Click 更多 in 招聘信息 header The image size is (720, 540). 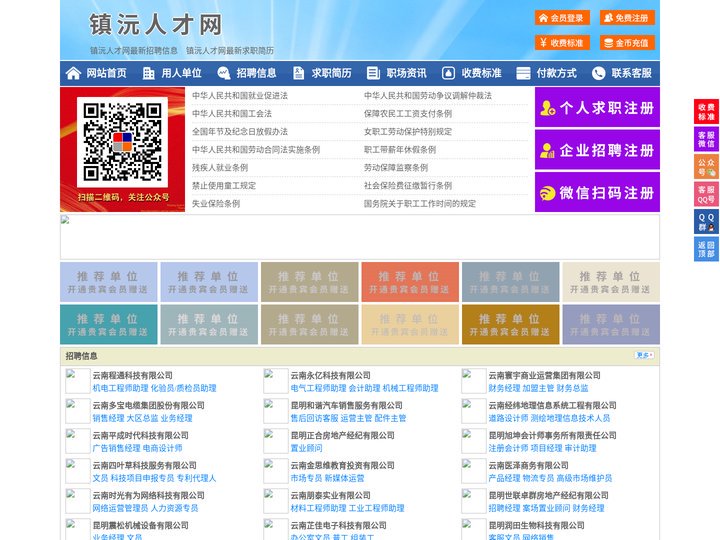point(644,355)
